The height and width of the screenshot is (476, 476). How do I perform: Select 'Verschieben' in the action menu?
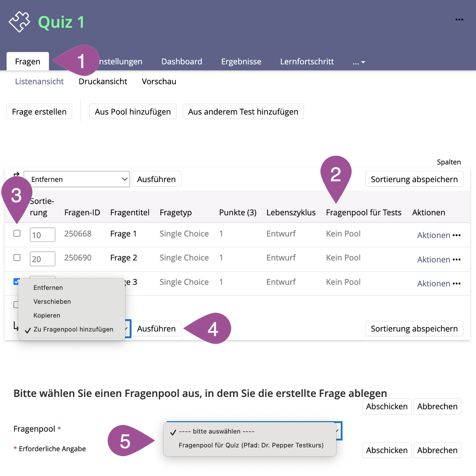click(52, 301)
